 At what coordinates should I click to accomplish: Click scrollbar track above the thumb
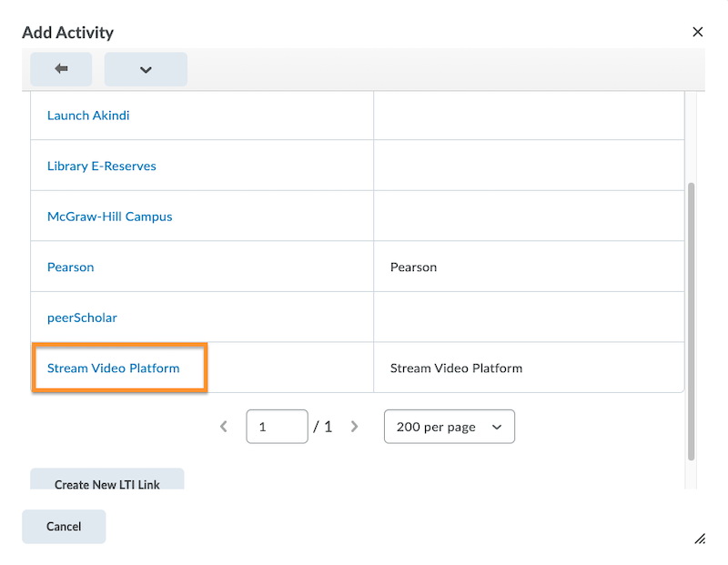(x=691, y=136)
